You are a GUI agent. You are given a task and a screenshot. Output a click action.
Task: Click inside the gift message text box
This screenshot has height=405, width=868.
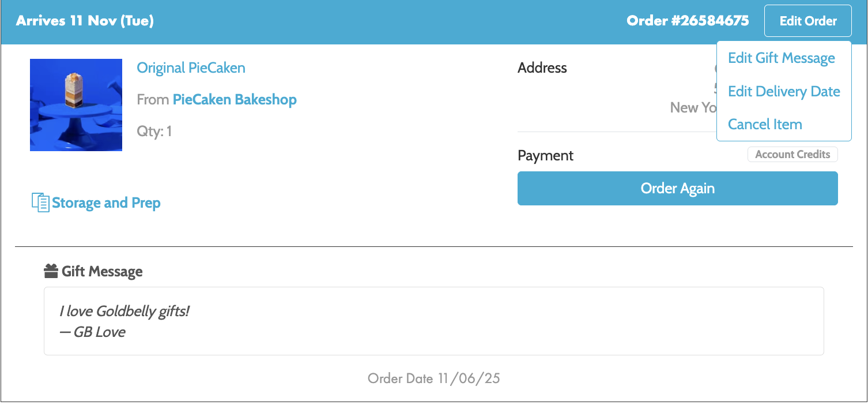[x=433, y=321]
